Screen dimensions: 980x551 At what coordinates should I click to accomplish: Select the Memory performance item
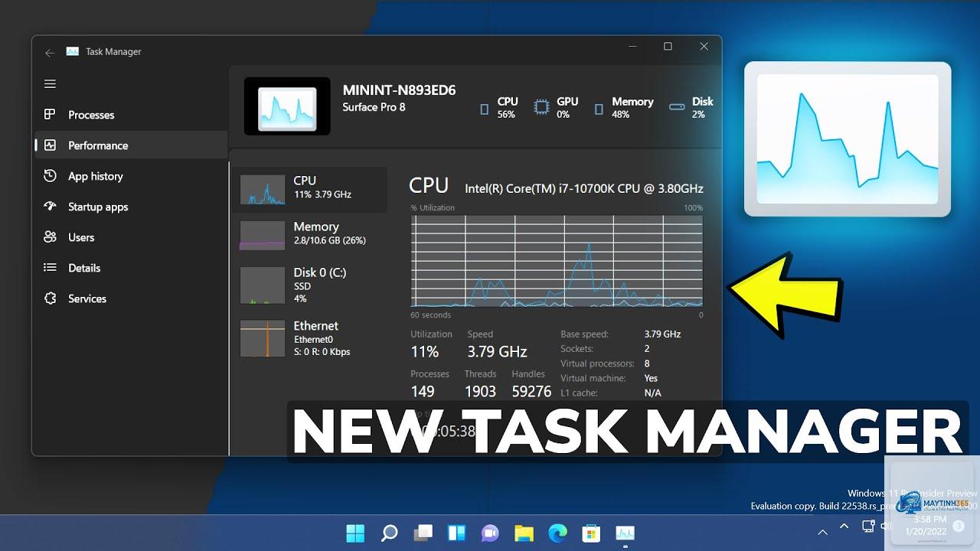(310, 235)
